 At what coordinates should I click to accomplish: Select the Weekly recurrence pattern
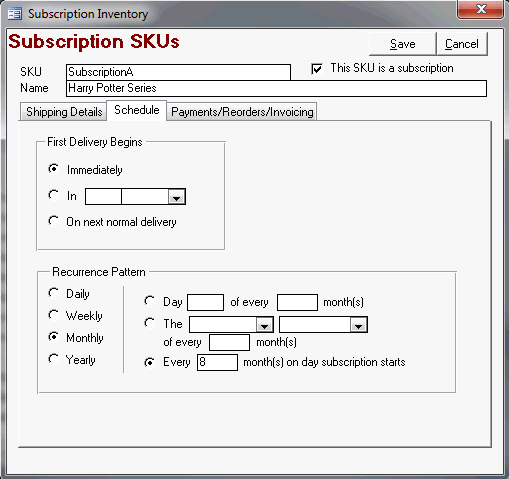[54, 315]
